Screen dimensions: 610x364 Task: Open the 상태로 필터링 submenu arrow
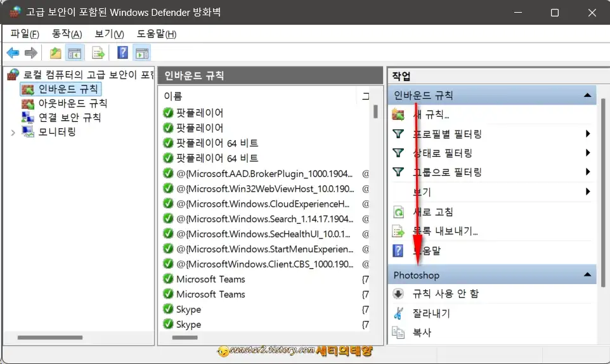coord(588,153)
